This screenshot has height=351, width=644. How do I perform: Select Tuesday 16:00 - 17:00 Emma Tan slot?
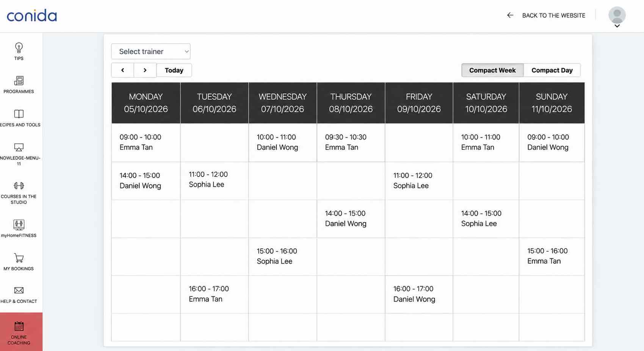[215, 294]
